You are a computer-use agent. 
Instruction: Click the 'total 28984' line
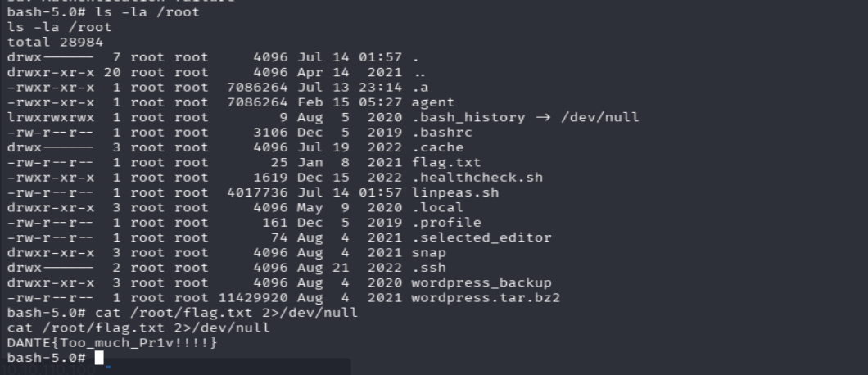[x=56, y=42]
